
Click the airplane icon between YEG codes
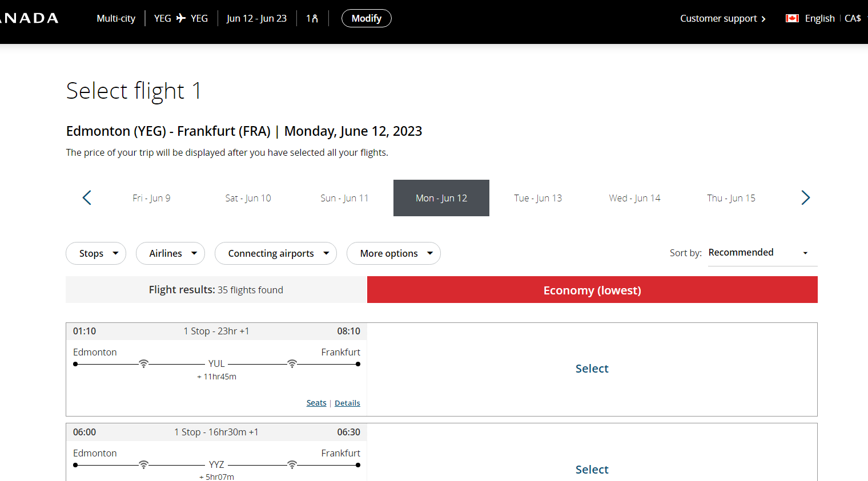pyautogui.click(x=181, y=18)
